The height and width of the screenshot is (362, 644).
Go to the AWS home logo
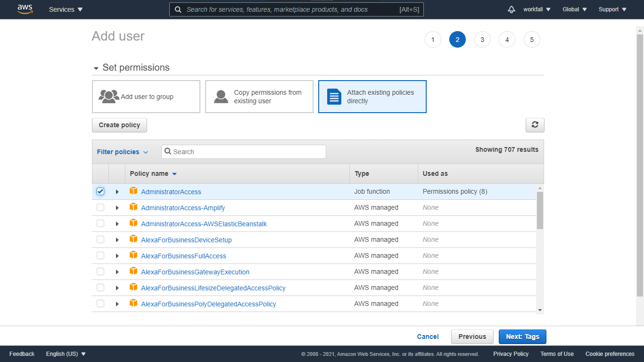point(25,9)
